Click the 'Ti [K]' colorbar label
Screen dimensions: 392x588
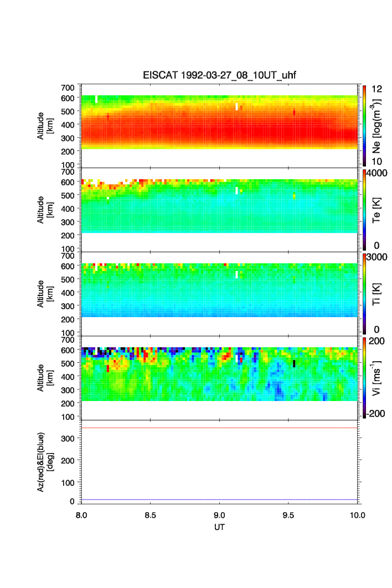click(x=376, y=294)
